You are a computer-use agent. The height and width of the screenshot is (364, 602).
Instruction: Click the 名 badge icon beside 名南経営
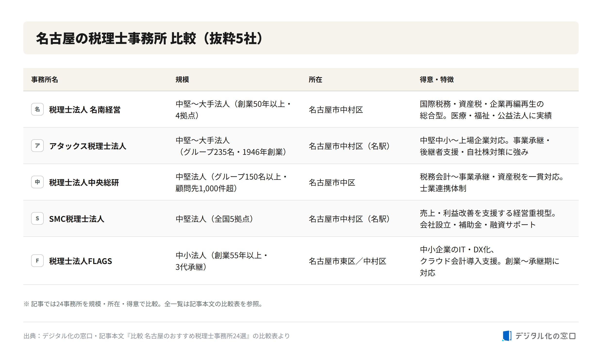click(37, 109)
